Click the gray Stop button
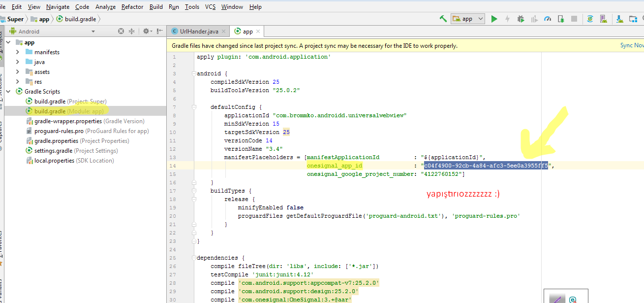The height and width of the screenshot is (303, 644). (574, 19)
